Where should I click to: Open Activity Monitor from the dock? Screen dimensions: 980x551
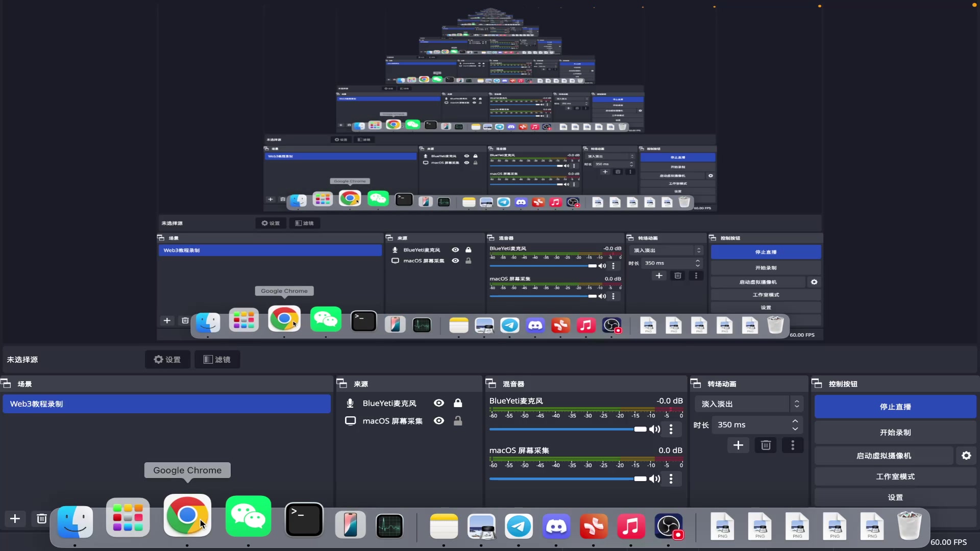[x=389, y=527]
